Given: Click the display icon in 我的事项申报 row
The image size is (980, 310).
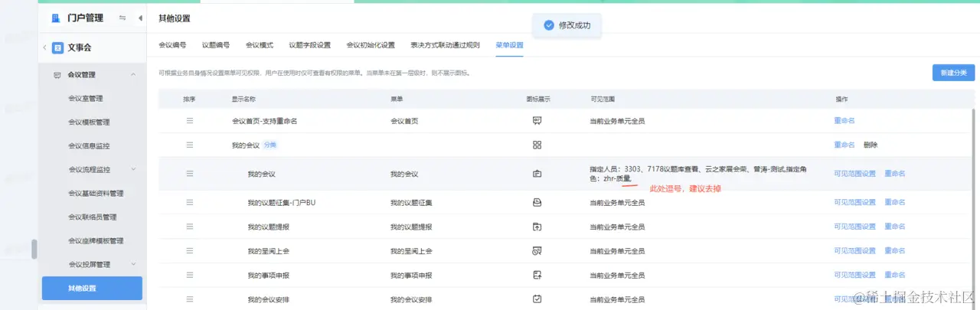Looking at the screenshot, I should (537, 275).
